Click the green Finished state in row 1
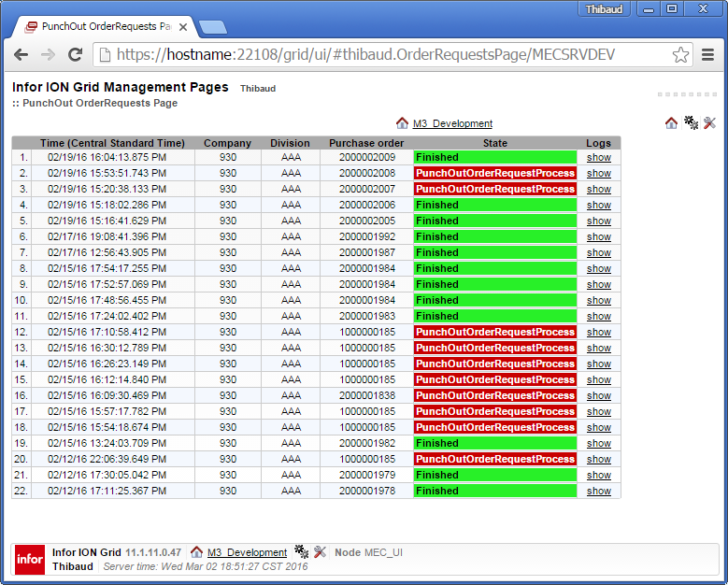Viewport: 728px width, 585px height. tap(494, 158)
